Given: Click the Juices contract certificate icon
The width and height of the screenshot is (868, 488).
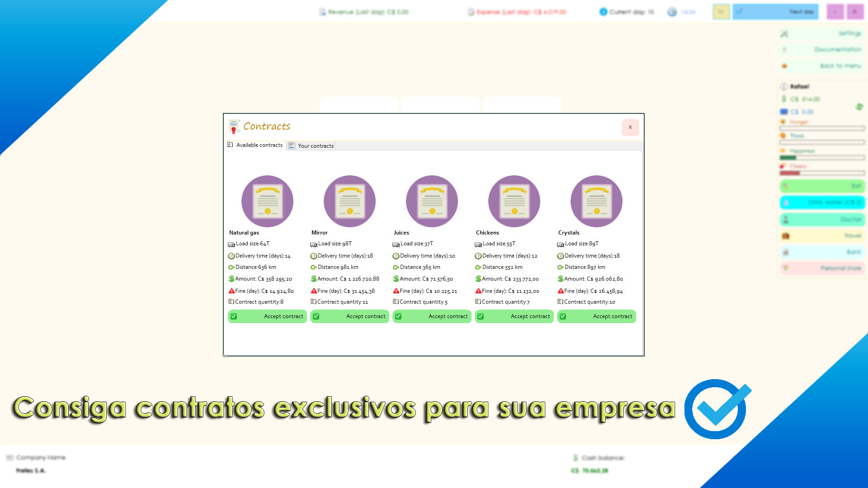Looking at the screenshot, I should click(432, 201).
